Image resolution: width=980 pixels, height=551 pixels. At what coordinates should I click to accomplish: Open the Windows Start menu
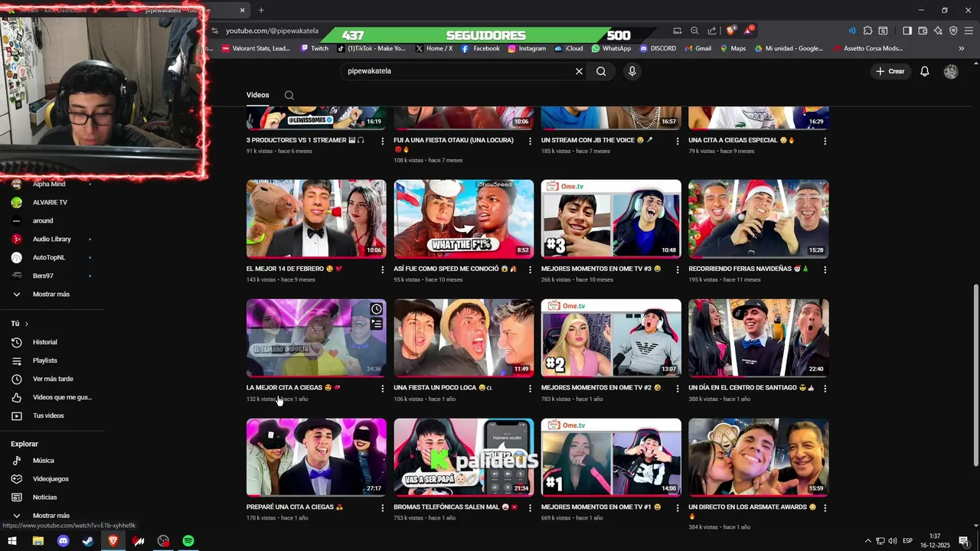(x=12, y=541)
